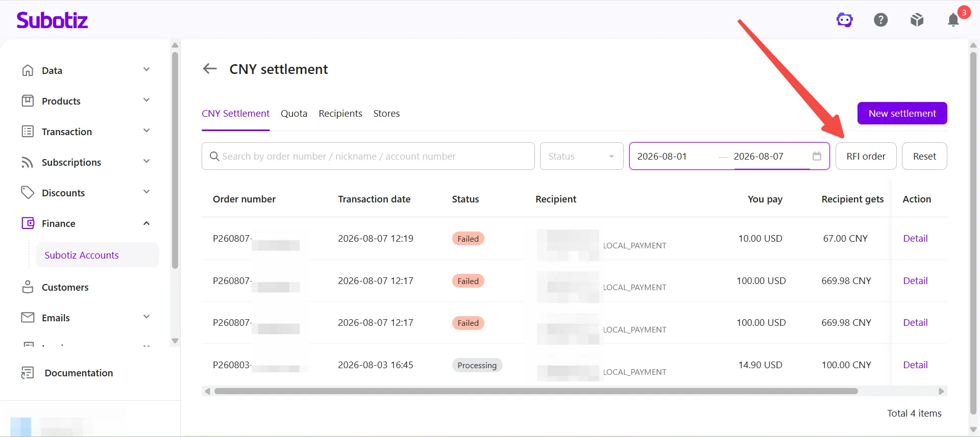Open the help question mark icon
The width and height of the screenshot is (980, 437).
click(x=881, y=20)
